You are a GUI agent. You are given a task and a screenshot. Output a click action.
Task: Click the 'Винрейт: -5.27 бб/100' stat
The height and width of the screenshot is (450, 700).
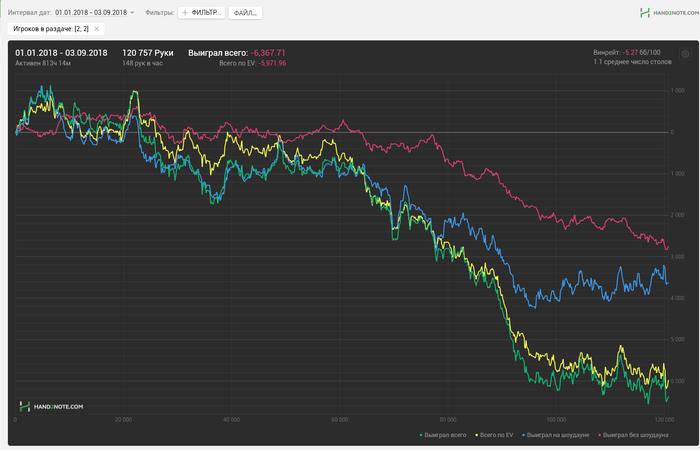627,52
